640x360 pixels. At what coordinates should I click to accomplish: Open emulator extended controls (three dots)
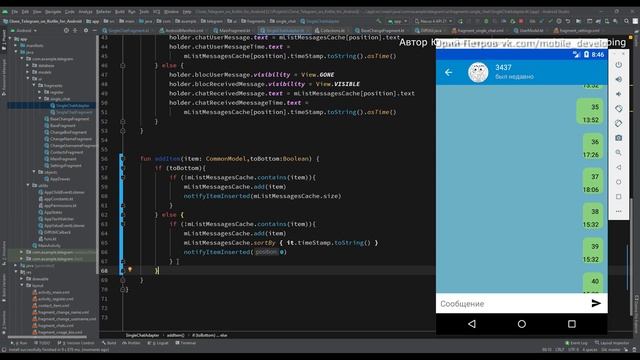coord(619,211)
